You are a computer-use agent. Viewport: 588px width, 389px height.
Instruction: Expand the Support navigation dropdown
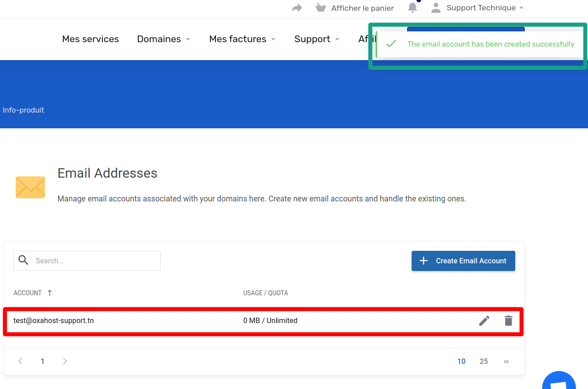312,39
